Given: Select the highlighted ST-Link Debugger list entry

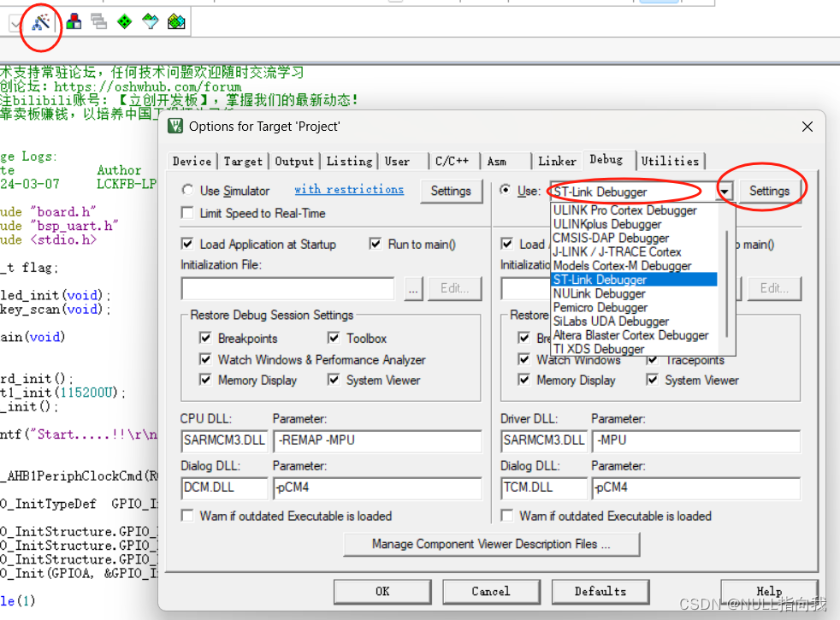Looking at the screenshot, I should pos(635,280).
